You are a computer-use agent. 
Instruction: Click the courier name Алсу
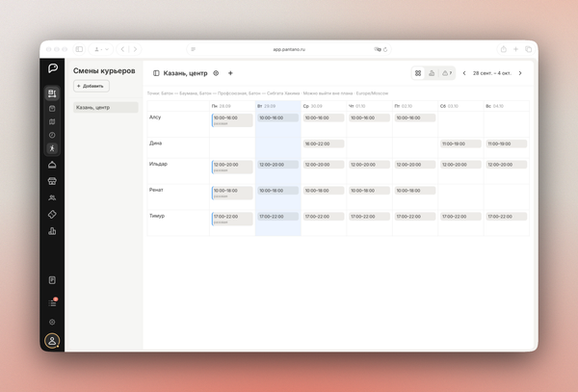155,118
